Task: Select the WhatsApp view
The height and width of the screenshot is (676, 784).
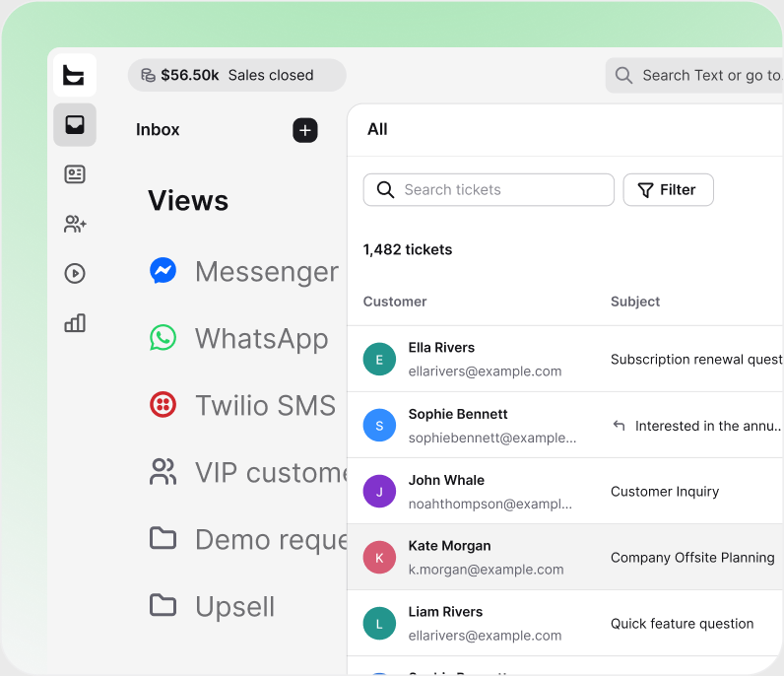Action: click(239, 338)
